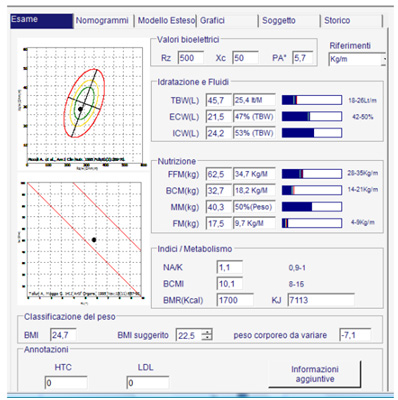
Task: Click the Xc input field
Action: coord(245,58)
